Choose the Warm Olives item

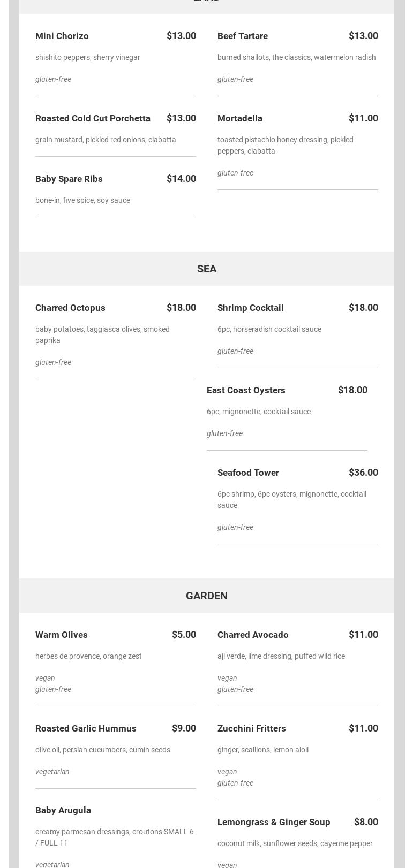(62, 635)
